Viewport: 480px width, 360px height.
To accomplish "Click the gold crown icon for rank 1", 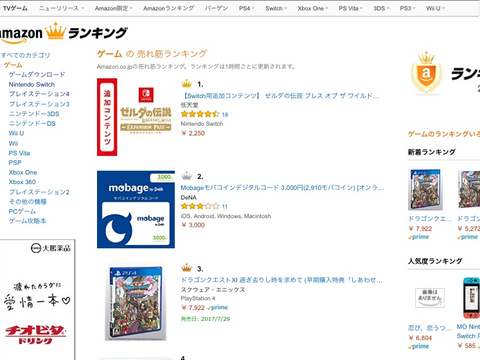I will click(x=187, y=83).
